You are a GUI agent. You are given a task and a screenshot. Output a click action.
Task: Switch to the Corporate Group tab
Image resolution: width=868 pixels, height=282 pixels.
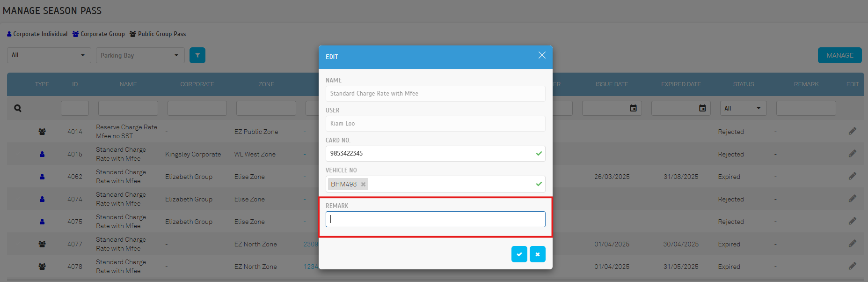(x=99, y=34)
